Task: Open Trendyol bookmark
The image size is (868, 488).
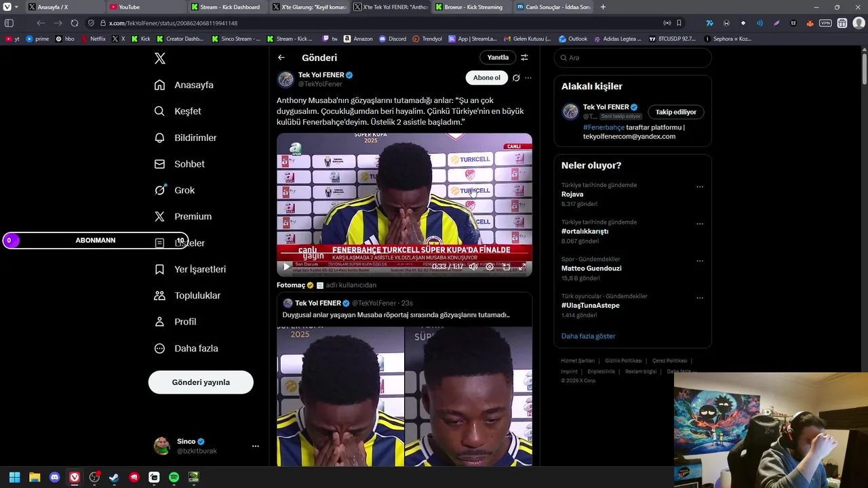Action: coord(427,39)
